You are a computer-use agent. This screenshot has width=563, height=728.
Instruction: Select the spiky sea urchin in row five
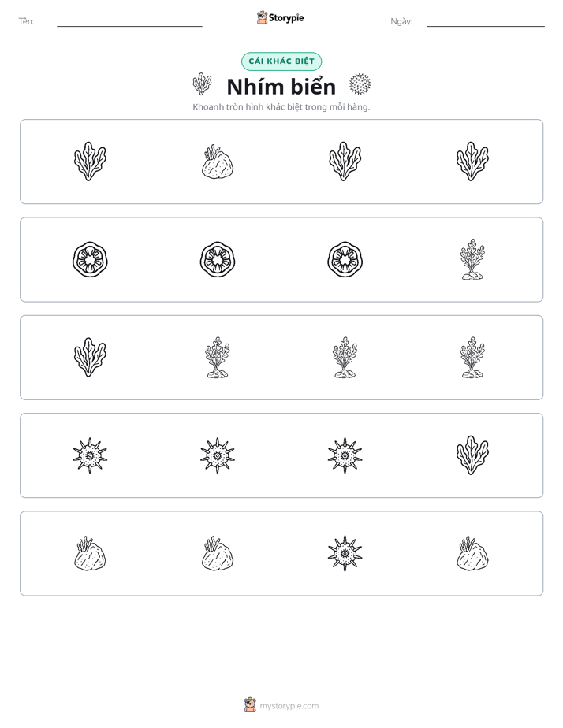point(345,553)
